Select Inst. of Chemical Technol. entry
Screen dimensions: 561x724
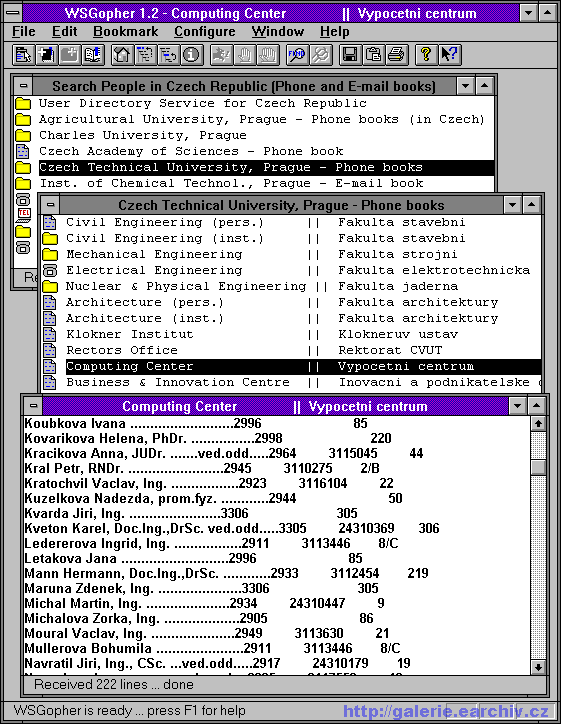(231, 184)
